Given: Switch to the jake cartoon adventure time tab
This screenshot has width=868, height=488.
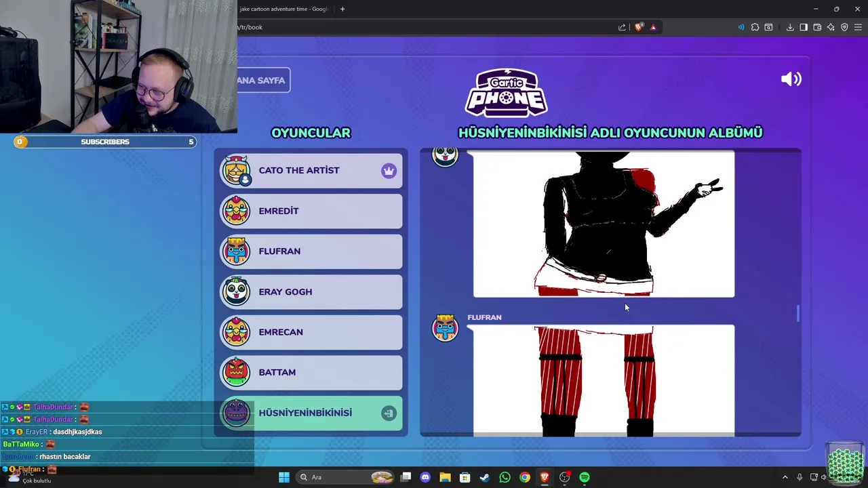Looking at the screenshot, I should tap(283, 9).
